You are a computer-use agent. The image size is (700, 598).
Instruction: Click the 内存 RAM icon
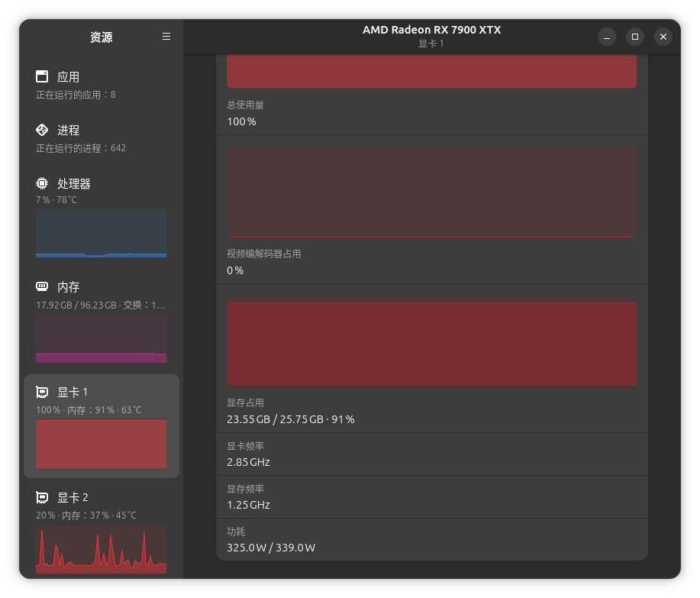click(x=42, y=286)
